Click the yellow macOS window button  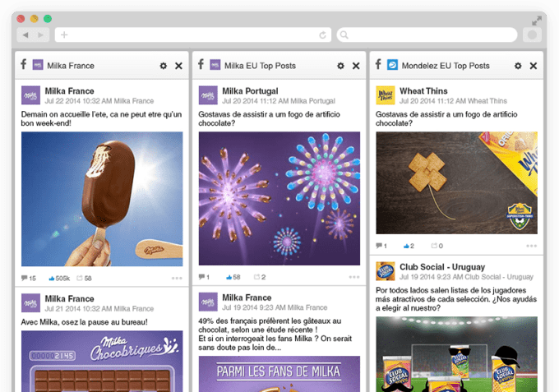35,19
